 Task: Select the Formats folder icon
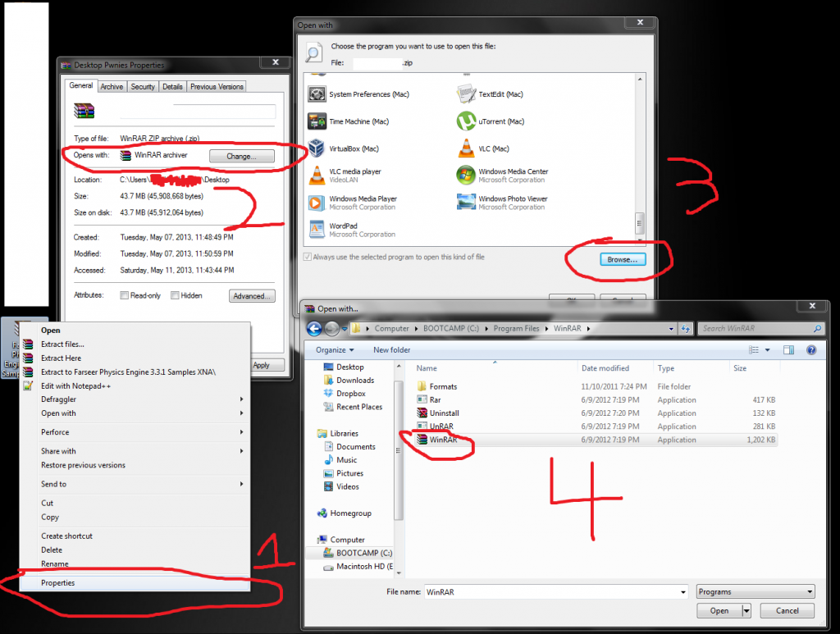click(422, 386)
